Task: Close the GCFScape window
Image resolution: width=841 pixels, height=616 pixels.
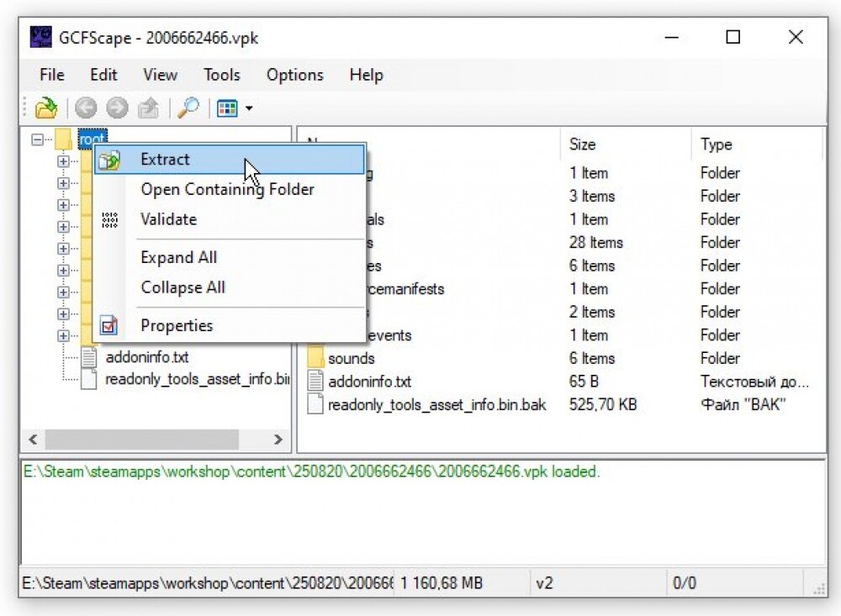Action: pos(796,37)
